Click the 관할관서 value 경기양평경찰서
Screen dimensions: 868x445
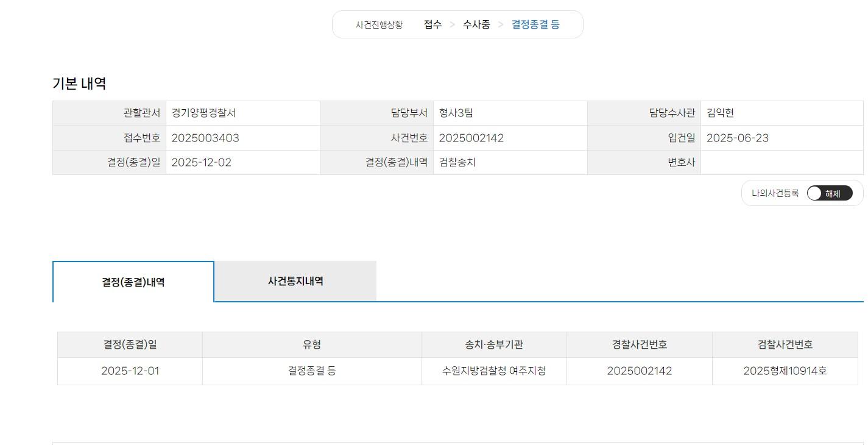tap(203, 113)
